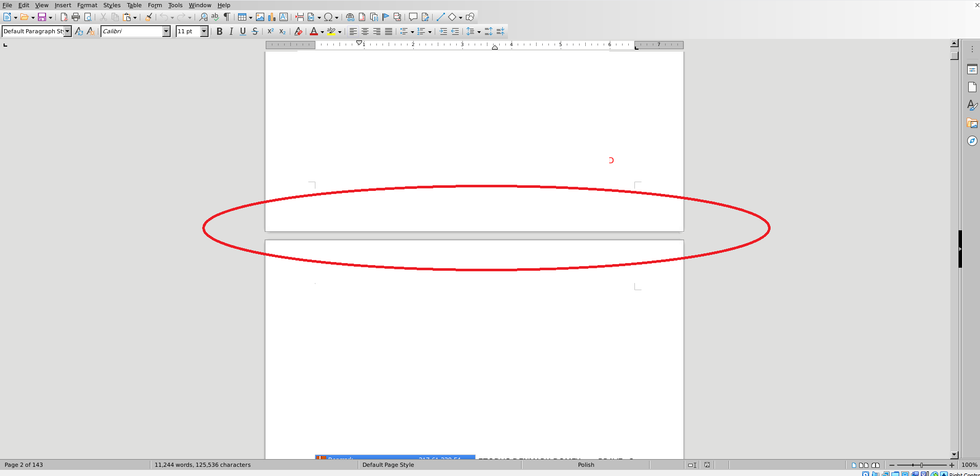Image resolution: width=980 pixels, height=476 pixels.
Task: Expand the 11 pt font size dropdown
Action: coord(204,31)
